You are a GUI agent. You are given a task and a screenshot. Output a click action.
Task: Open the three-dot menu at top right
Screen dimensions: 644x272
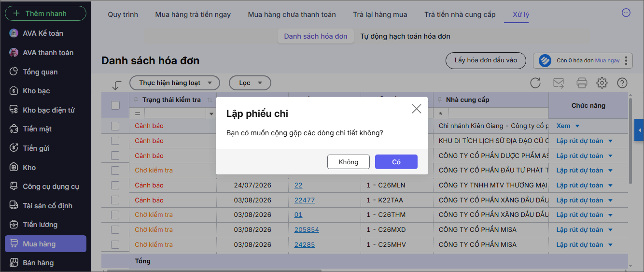tap(626, 13)
